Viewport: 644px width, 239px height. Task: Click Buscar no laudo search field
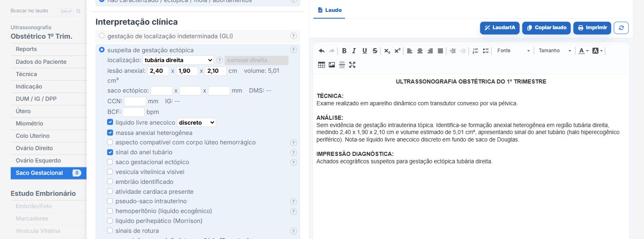pos(34,11)
